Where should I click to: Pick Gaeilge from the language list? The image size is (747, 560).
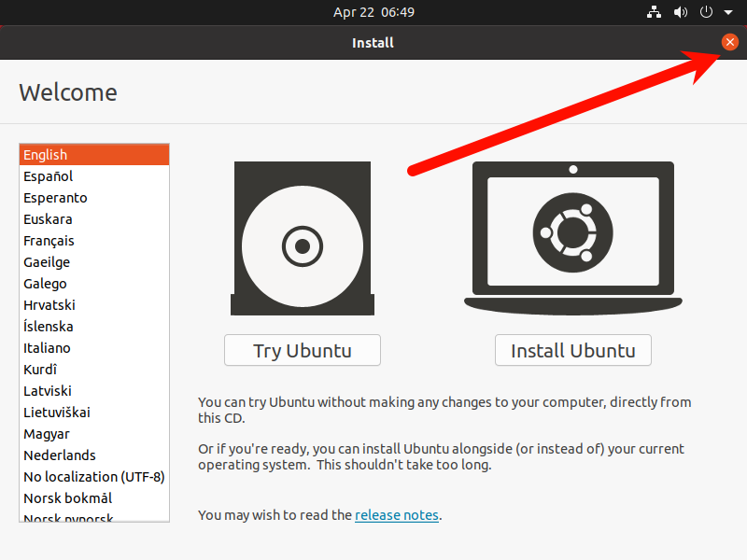click(94, 262)
